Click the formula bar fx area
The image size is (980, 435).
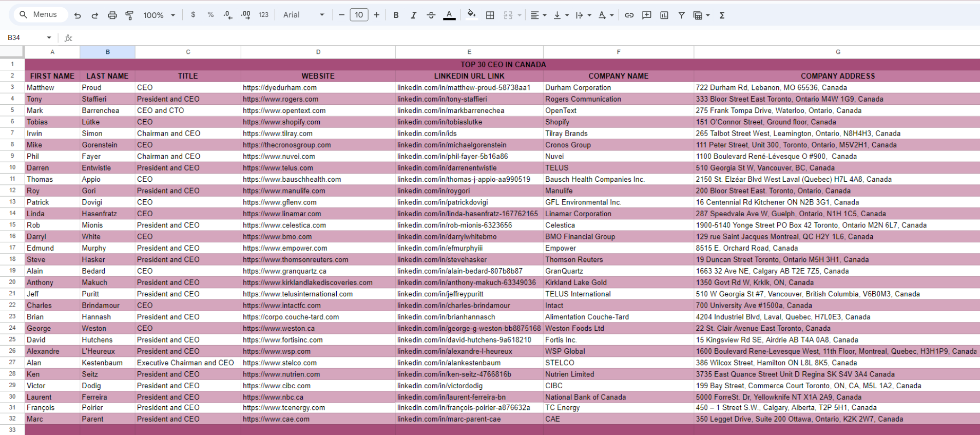coord(68,38)
